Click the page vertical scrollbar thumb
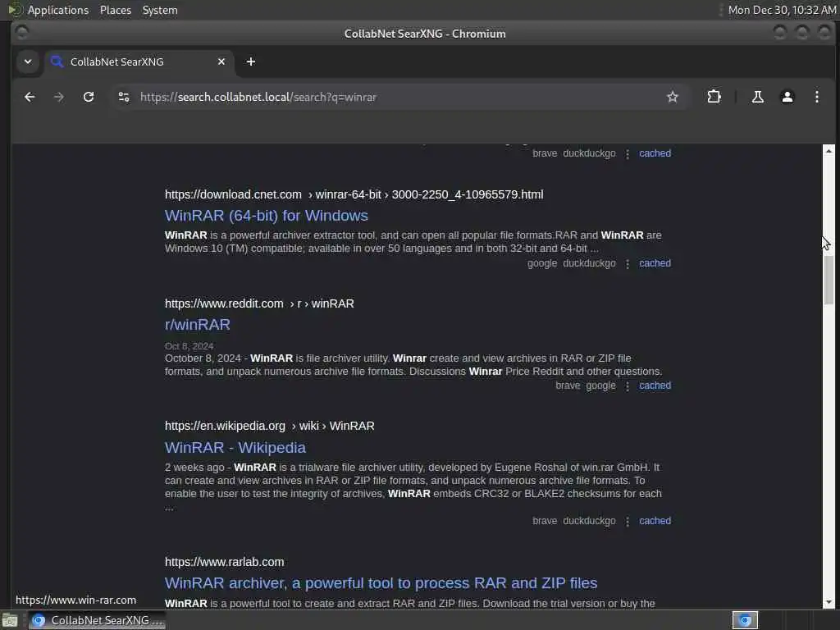 829,280
